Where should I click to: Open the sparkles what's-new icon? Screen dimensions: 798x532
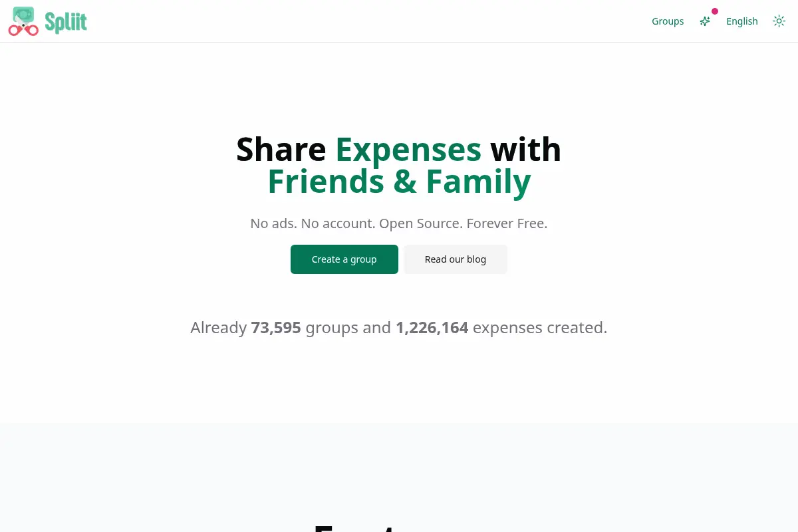point(705,21)
